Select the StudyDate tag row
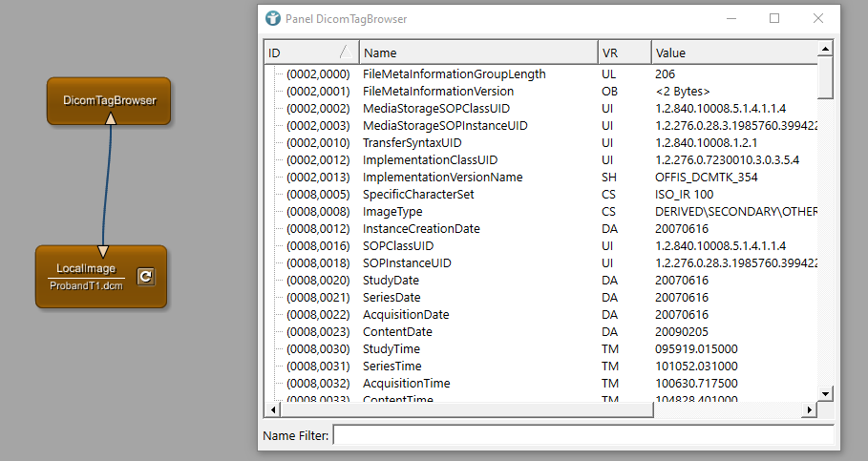 coord(391,280)
